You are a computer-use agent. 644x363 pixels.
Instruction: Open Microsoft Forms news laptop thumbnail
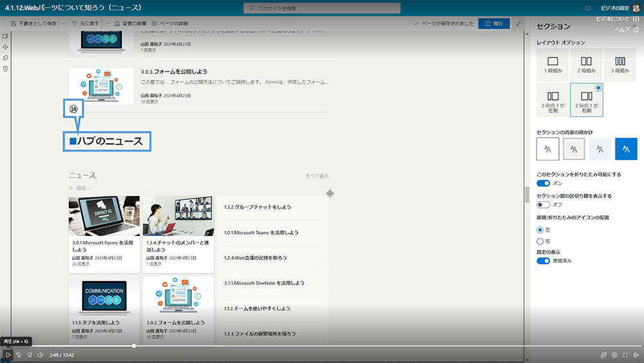104,215
